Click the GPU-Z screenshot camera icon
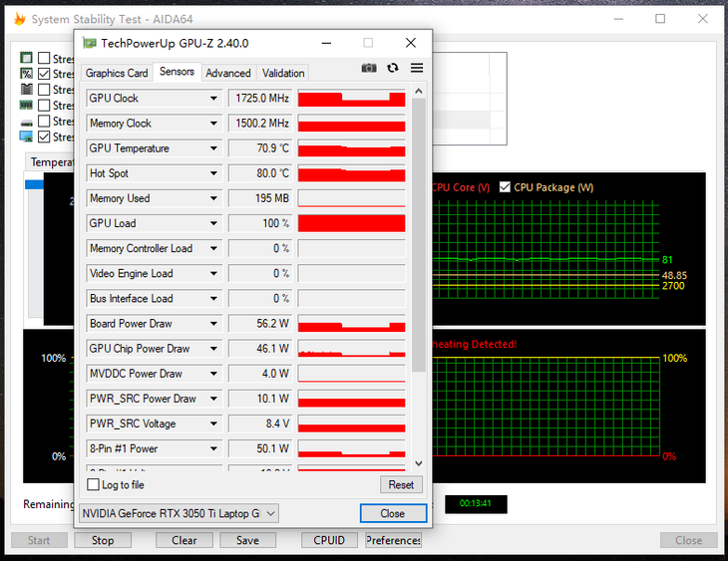The width and height of the screenshot is (728, 561). point(369,68)
